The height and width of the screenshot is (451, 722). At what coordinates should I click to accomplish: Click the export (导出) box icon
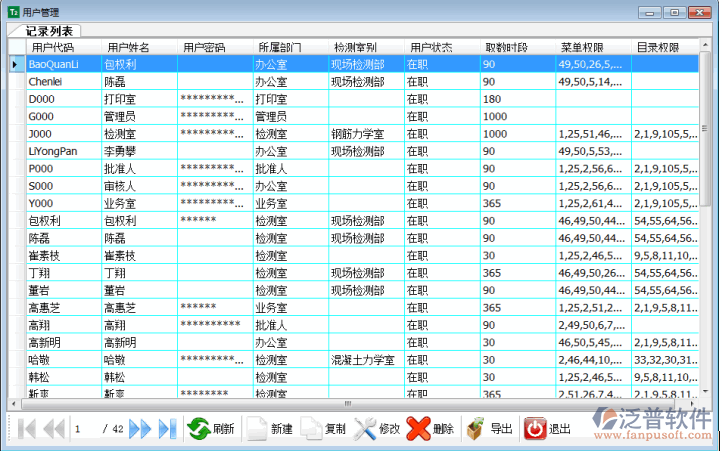pos(476,428)
